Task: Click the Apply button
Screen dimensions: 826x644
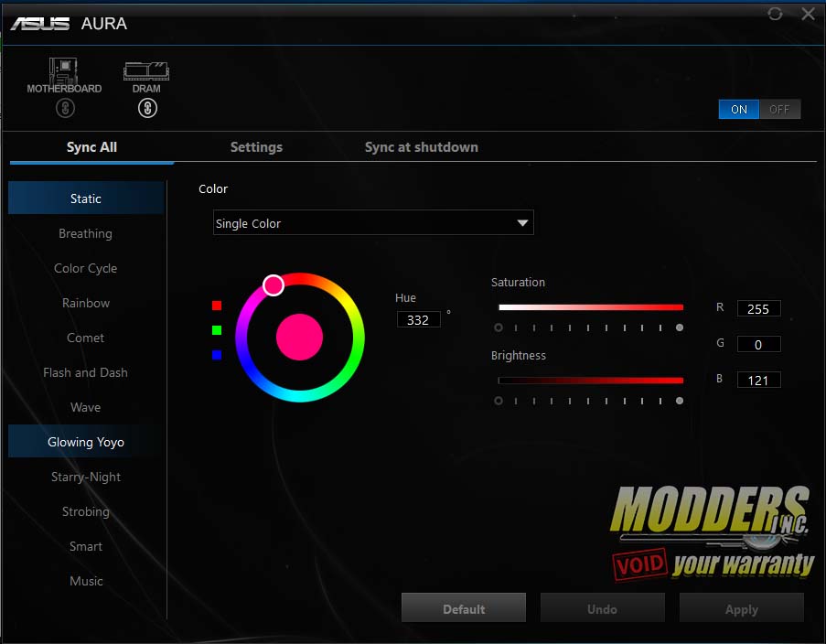Action: [742, 608]
